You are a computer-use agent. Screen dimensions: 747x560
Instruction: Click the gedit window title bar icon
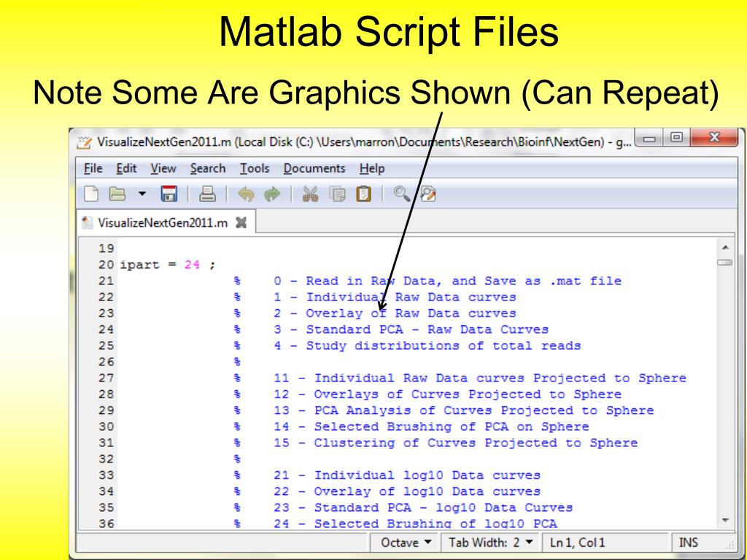pos(85,142)
